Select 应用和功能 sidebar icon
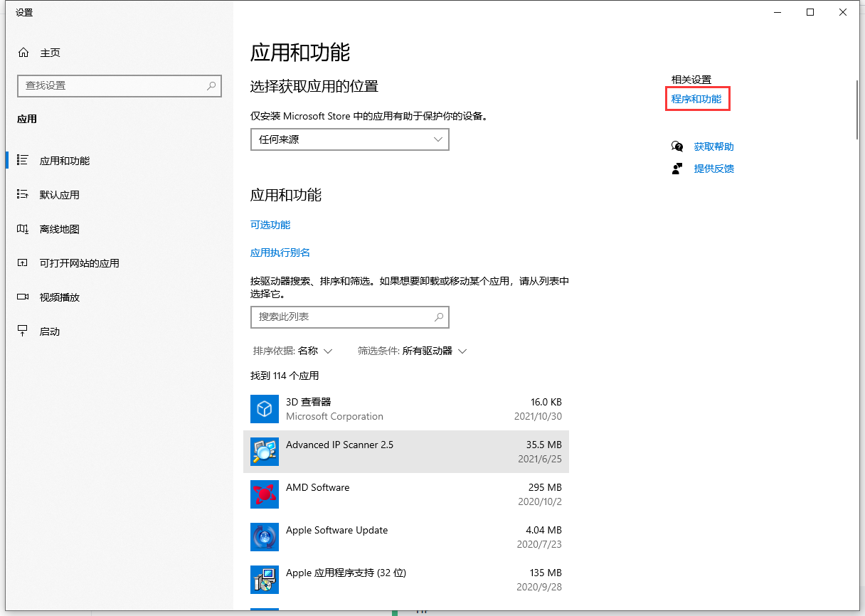The height and width of the screenshot is (616, 865). point(23,161)
